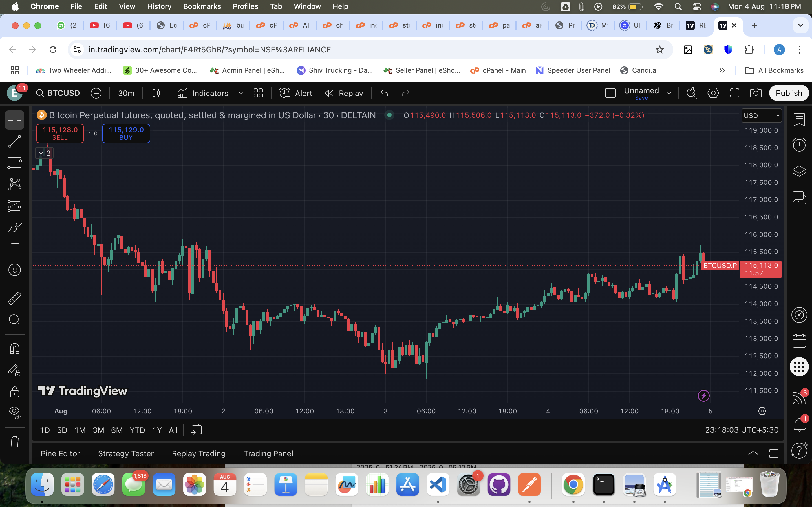The height and width of the screenshot is (507, 812).
Task: Take a snapshot with the camera icon
Action: click(756, 93)
